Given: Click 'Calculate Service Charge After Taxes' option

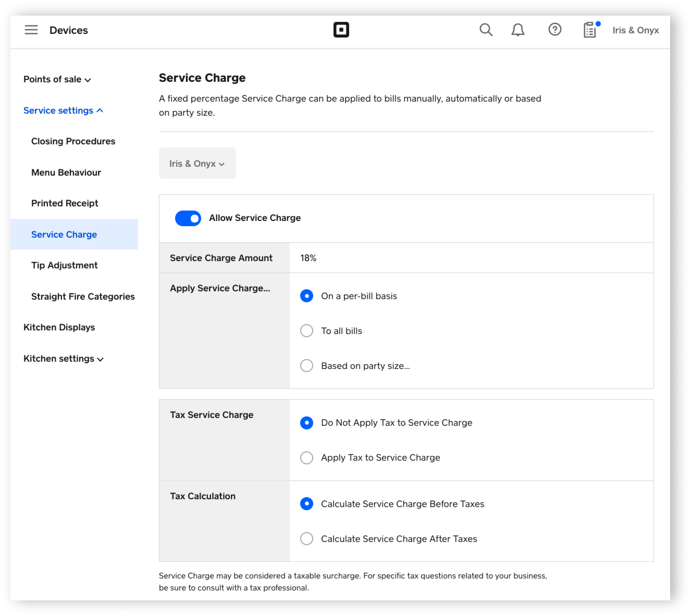Looking at the screenshot, I should coord(307,539).
